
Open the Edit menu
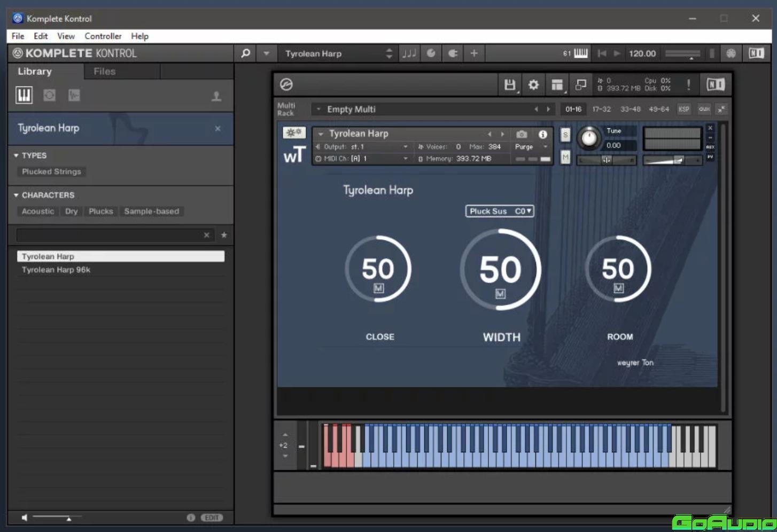pos(41,36)
